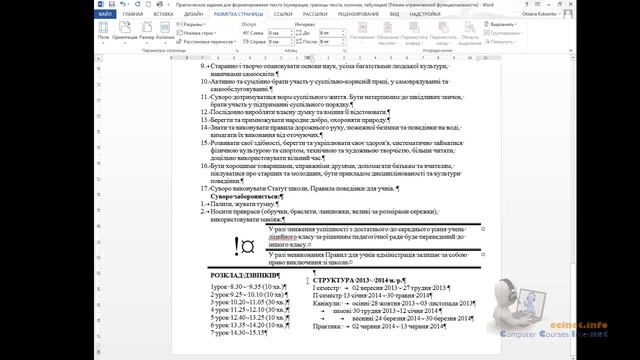Screen dimensions: 640x360
Task: Switch to the ДИЗАЙН tab
Action: (x=193, y=14)
